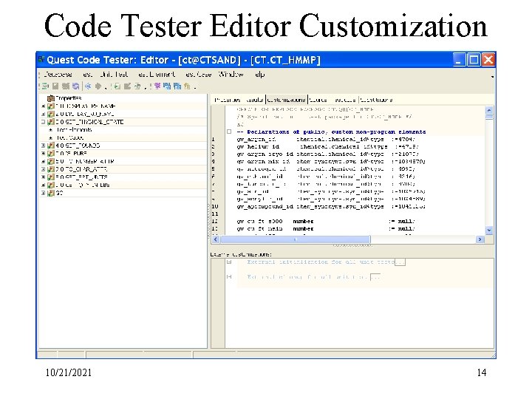Click the grey save disk toolbar icon

[55, 86]
